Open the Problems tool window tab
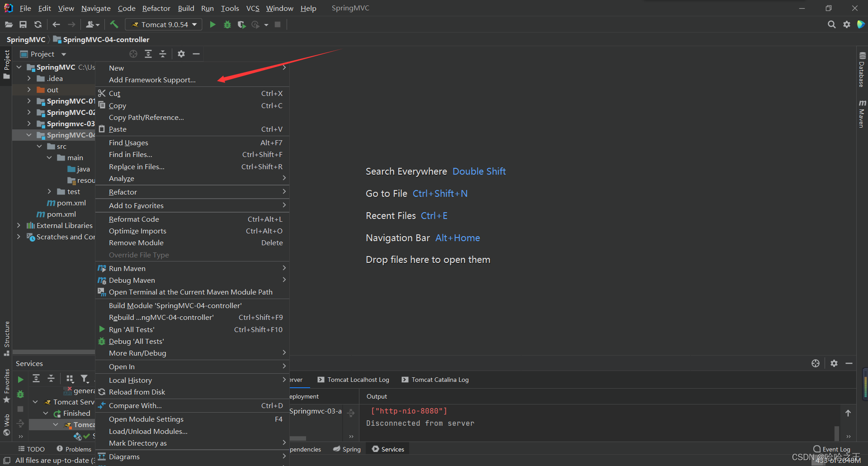The height and width of the screenshot is (466, 868). (x=74, y=449)
